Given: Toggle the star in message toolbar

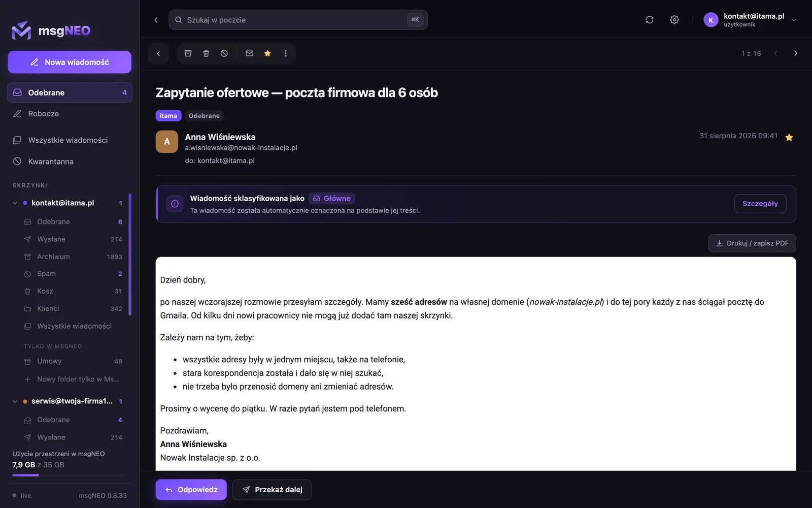Looking at the screenshot, I should pos(267,53).
